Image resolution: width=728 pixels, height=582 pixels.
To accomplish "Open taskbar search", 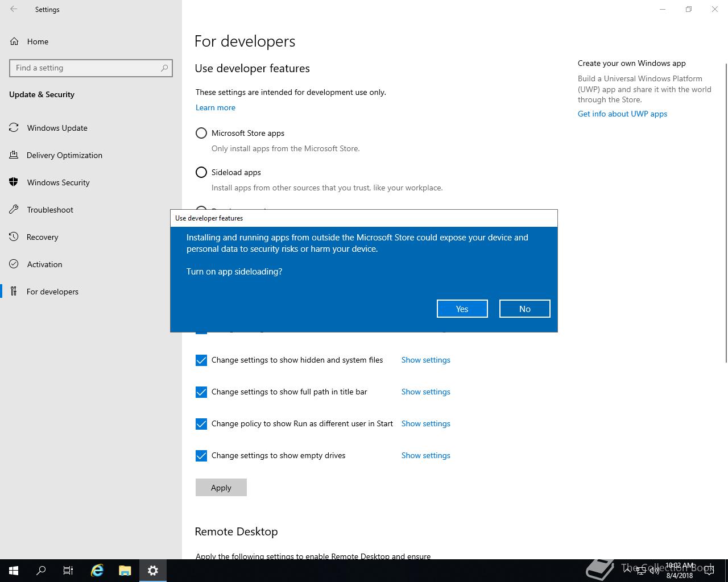I will pyautogui.click(x=41, y=571).
